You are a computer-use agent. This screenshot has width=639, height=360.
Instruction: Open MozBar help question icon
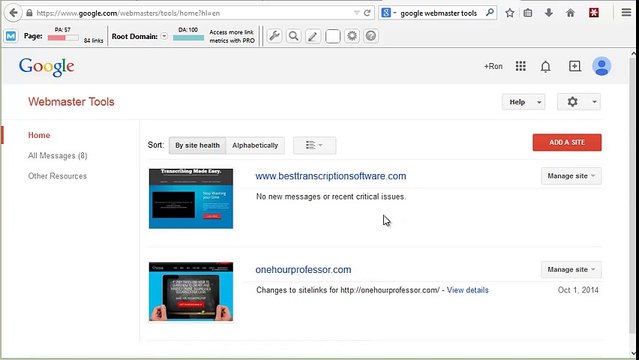(371, 36)
